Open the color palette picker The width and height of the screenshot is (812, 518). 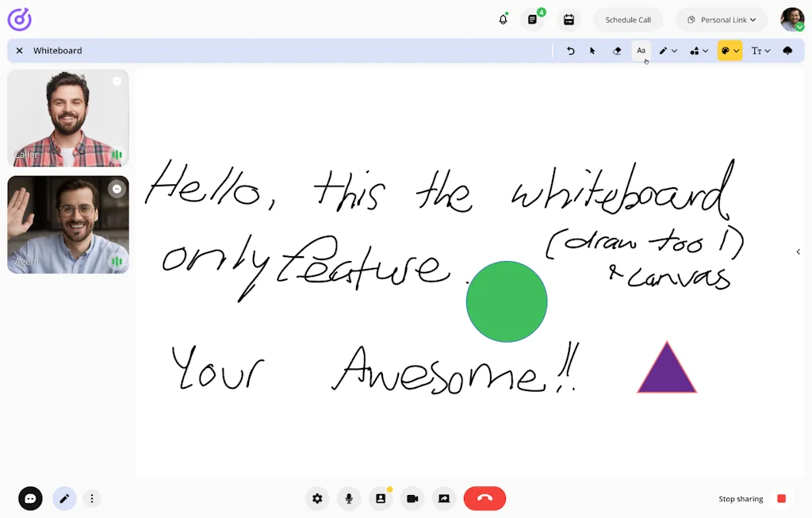[730, 51]
